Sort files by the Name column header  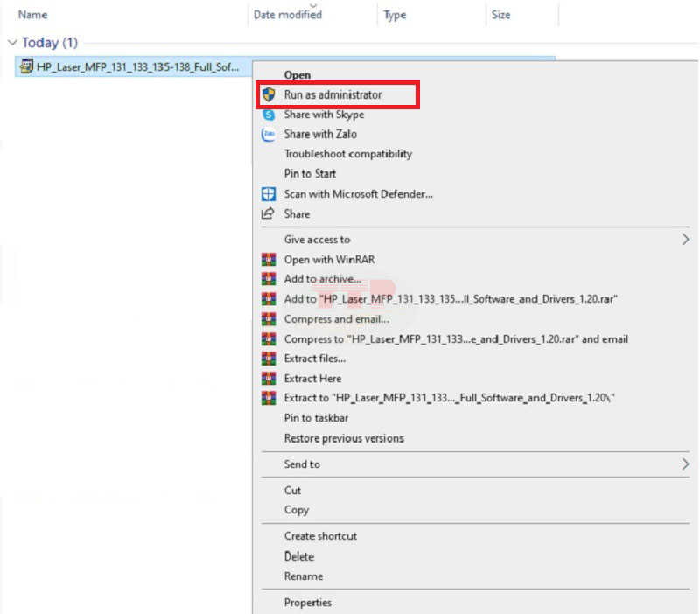click(x=33, y=15)
